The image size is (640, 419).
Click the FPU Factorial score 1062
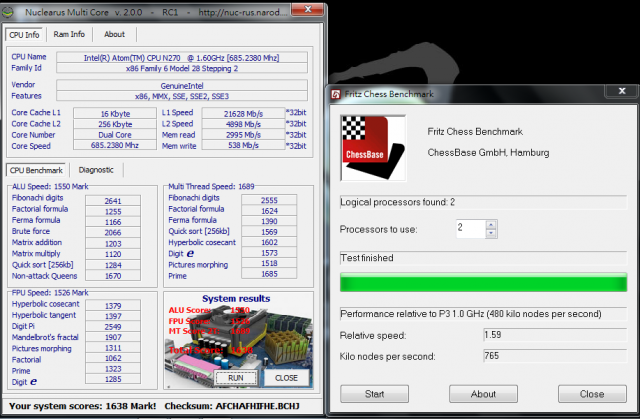(x=113, y=358)
